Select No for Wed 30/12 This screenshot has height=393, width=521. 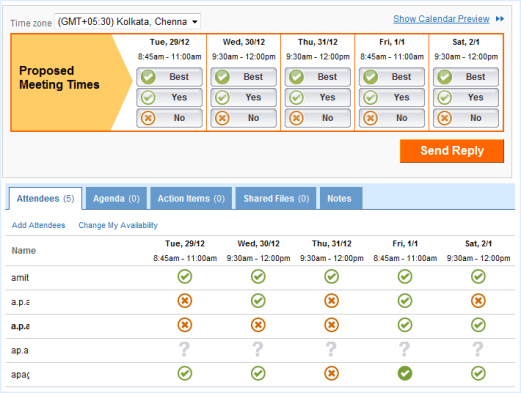[x=243, y=118]
